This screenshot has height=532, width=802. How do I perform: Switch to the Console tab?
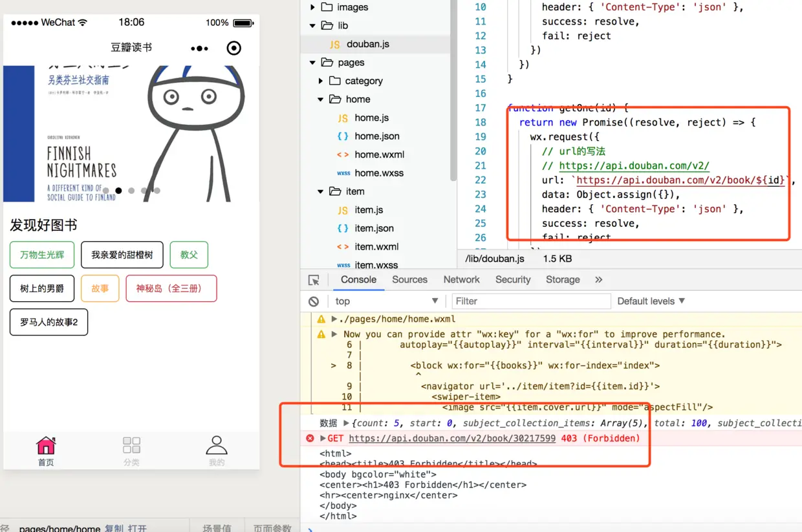(x=358, y=280)
